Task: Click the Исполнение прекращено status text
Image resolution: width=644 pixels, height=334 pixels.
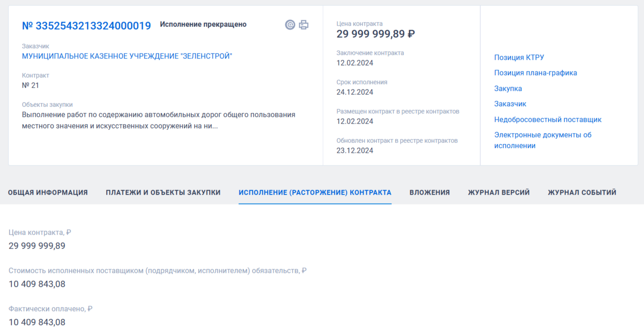Action: 203,24
